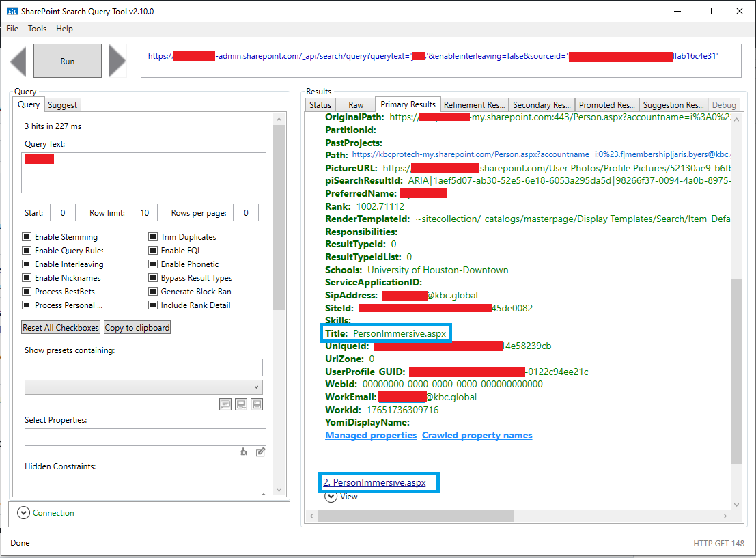Click the save preset disk icon
Screen dimensions: 756x558
click(257, 404)
